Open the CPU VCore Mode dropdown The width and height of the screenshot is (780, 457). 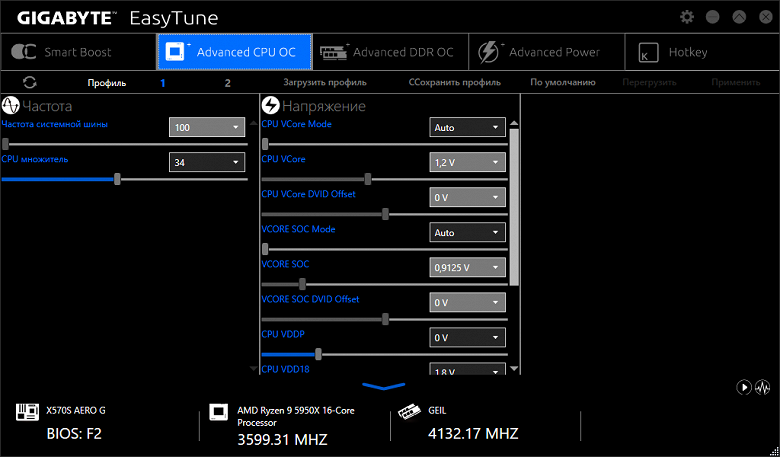pyautogui.click(x=467, y=127)
